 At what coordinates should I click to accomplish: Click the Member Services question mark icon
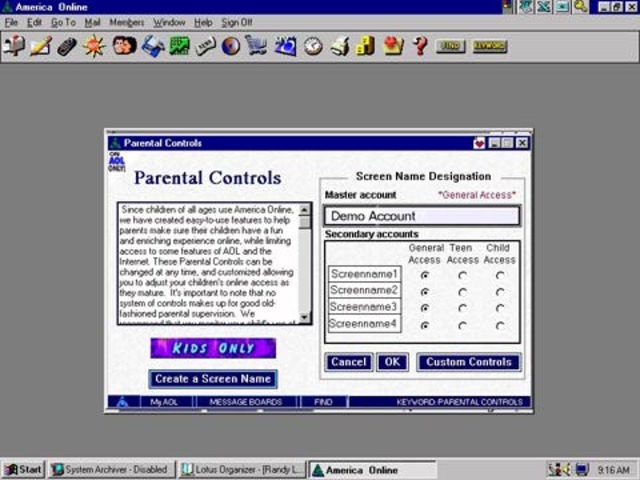click(420, 46)
